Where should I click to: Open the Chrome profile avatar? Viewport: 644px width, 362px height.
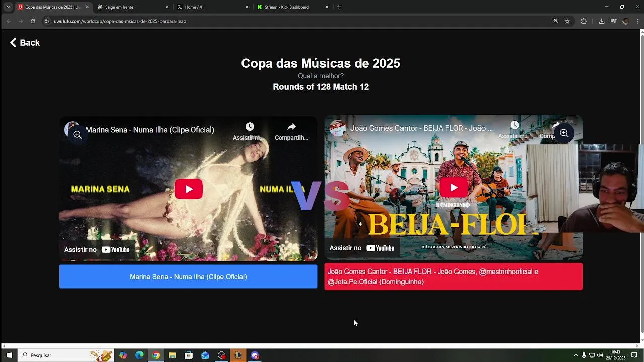625,21
